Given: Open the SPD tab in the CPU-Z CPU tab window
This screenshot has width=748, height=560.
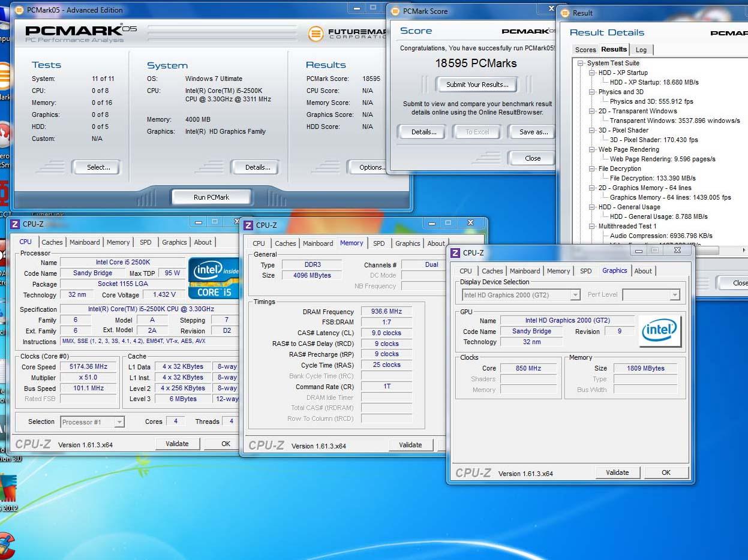Looking at the screenshot, I should pyautogui.click(x=146, y=242).
